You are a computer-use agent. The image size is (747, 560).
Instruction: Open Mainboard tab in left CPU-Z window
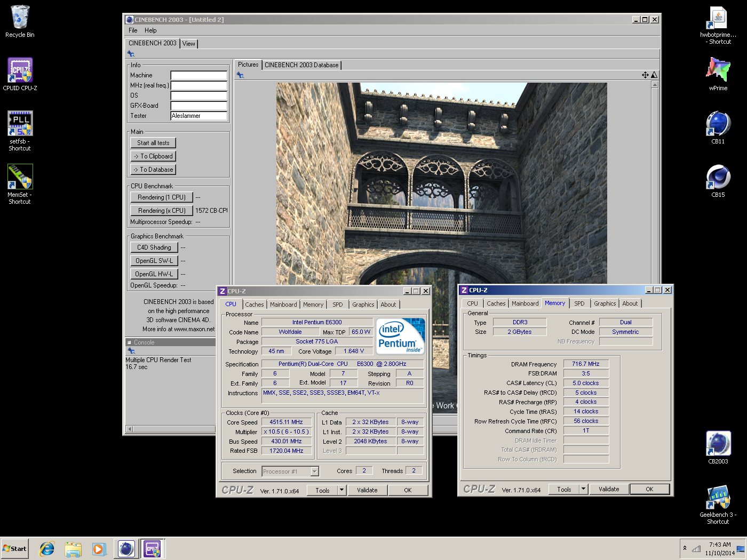pos(283,305)
